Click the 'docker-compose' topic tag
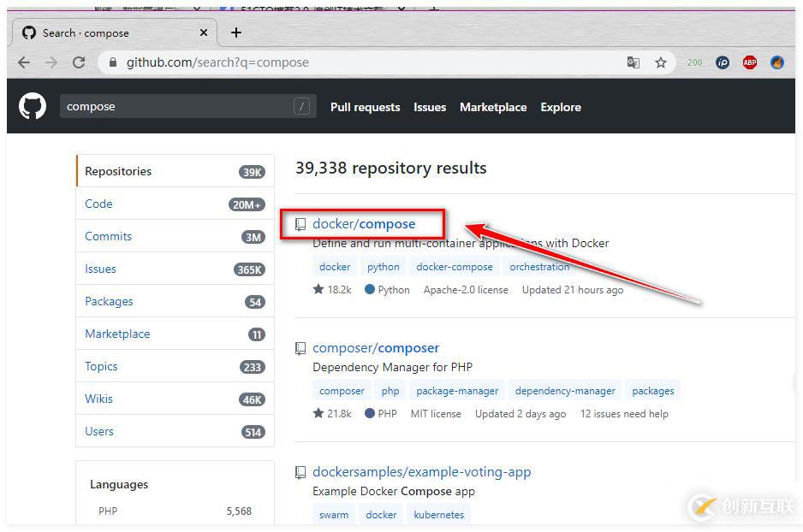 tap(455, 267)
